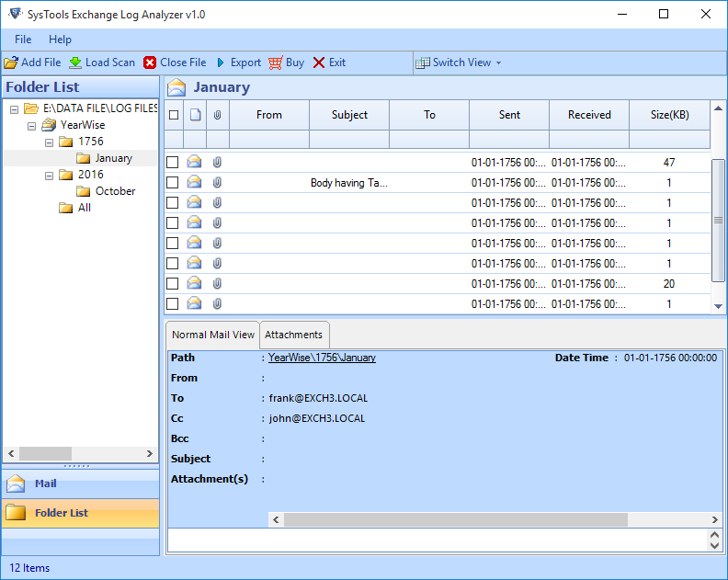Sort by the Subject column header
Image resolution: width=728 pixels, height=580 pixels.
(x=349, y=115)
